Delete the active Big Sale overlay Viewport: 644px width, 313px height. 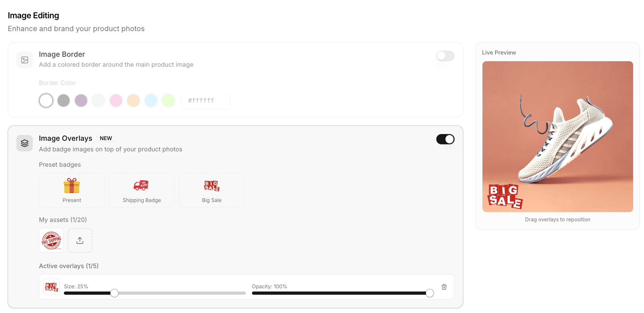tap(444, 287)
